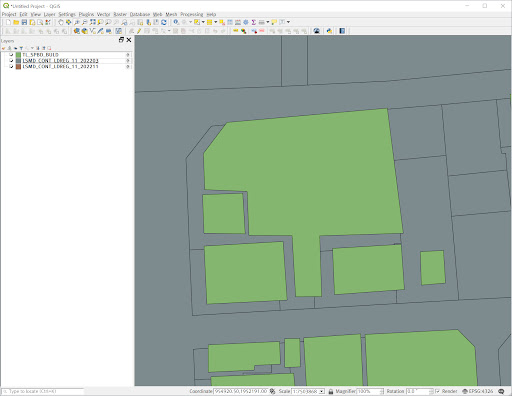Toggle visibility of TL_SPBD_BULD layer
Viewport: 512px width, 396px height.
(x=11, y=55)
